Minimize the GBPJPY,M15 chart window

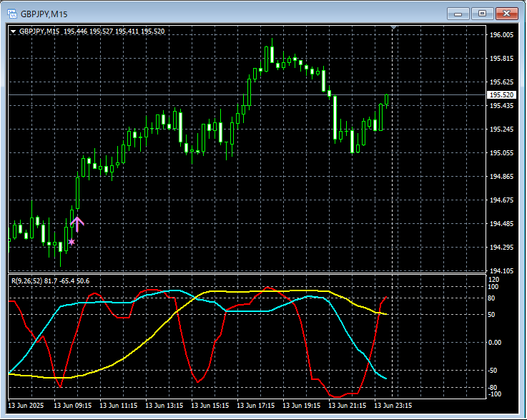coord(458,14)
